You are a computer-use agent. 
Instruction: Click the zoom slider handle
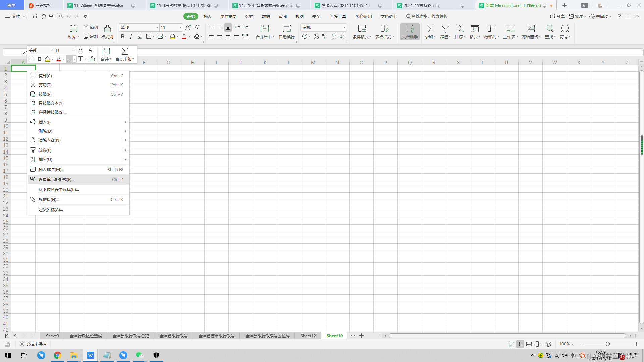point(607,344)
